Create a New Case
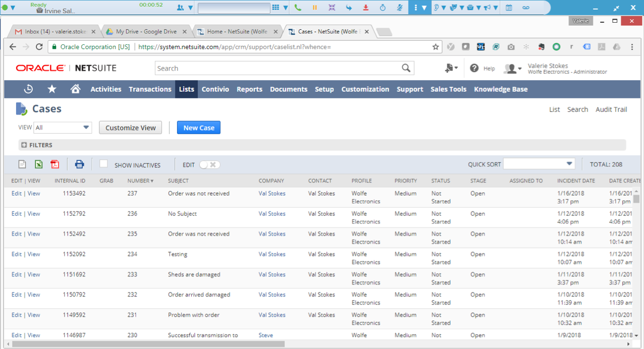644x349 pixels. coord(198,128)
